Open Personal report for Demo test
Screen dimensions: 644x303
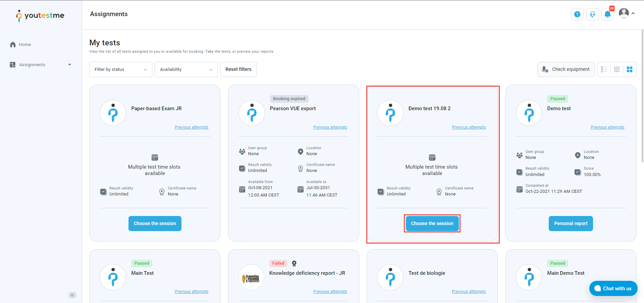[571, 223]
